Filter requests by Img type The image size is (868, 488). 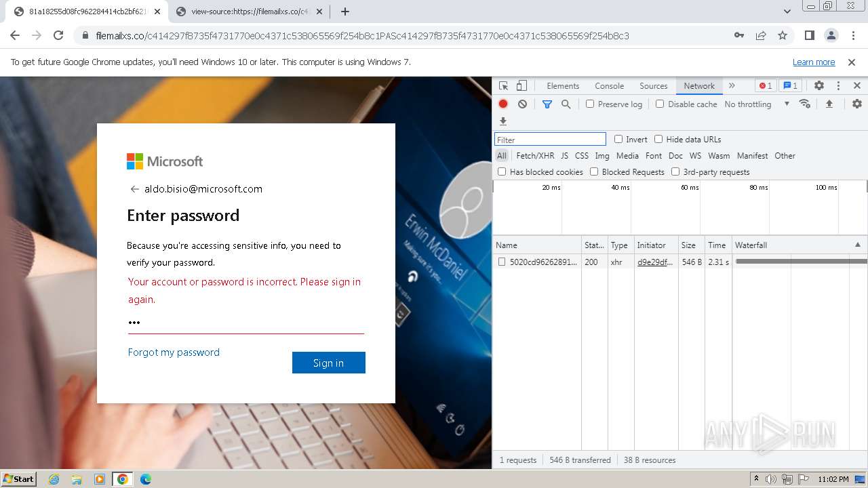tap(602, 156)
